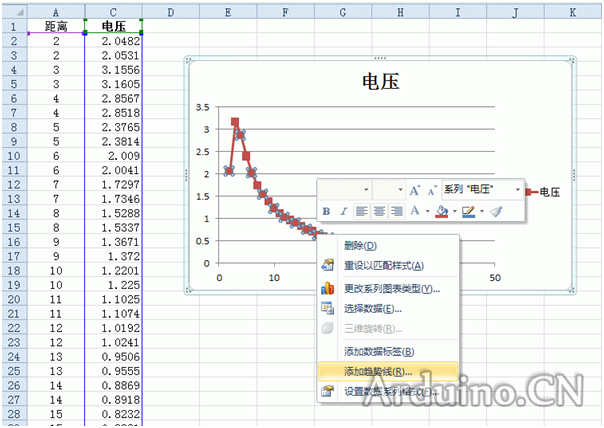Image resolution: width=604 pixels, height=428 pixels.
Task: Select column D header
Action: pos(171,12)
